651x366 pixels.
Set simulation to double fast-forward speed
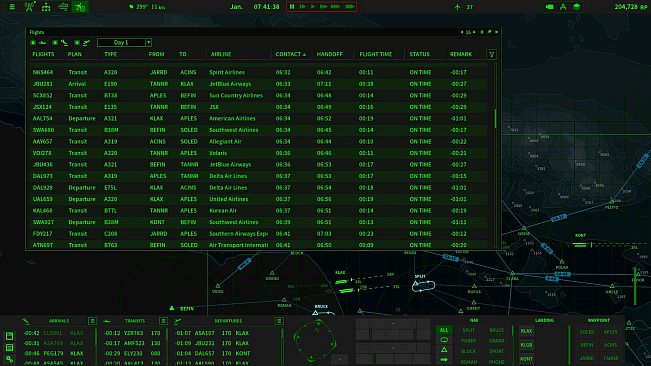click(324, 7)
